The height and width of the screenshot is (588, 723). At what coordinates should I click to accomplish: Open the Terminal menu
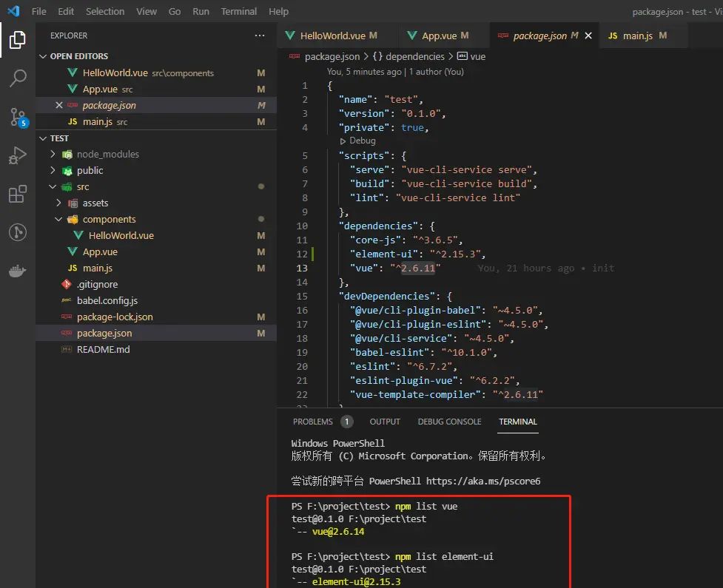click(x=238, y=11)
